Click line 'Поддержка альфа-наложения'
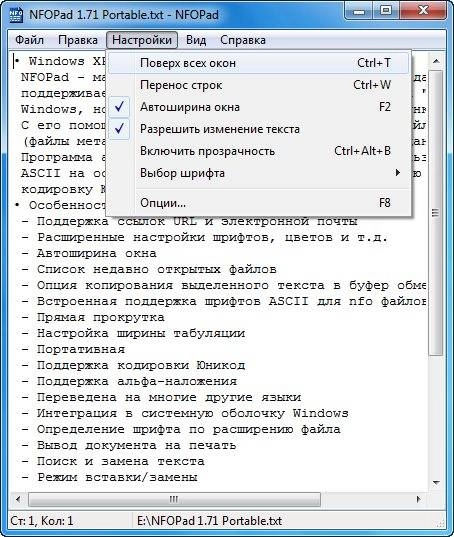This screenshot has height=537, width=454. [x=137, y=381]
